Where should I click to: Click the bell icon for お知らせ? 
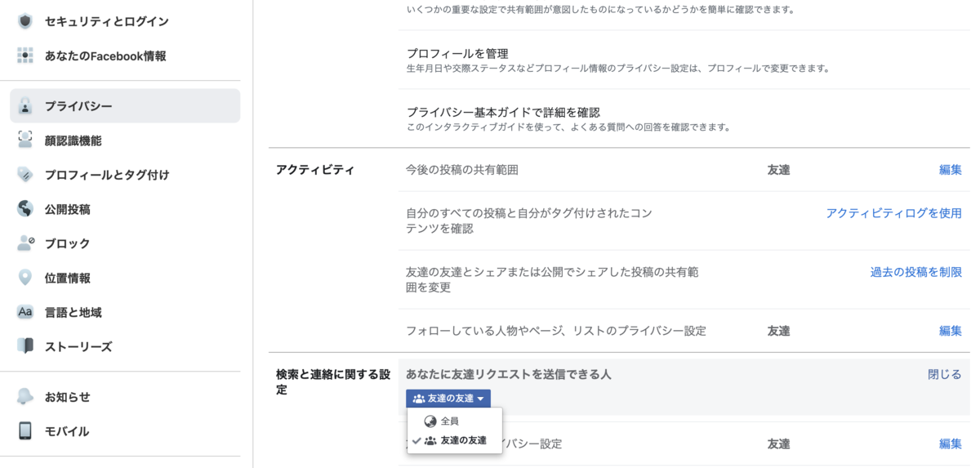(x=25, y=397)
